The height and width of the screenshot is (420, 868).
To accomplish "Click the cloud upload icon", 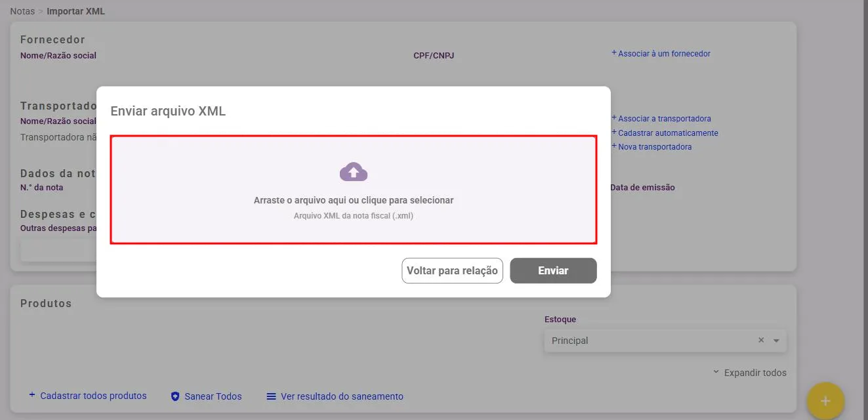I will pyautogui.click(x=354, y=172).
